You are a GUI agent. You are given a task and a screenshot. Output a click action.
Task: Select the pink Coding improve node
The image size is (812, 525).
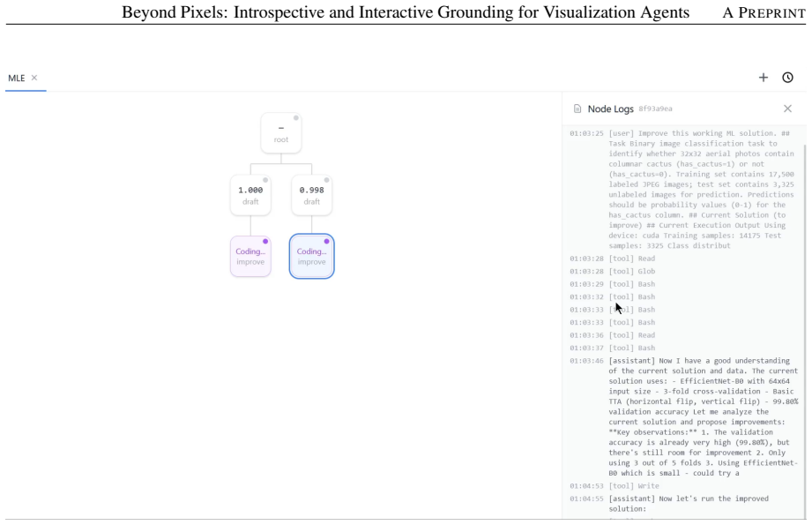point(250,256)
